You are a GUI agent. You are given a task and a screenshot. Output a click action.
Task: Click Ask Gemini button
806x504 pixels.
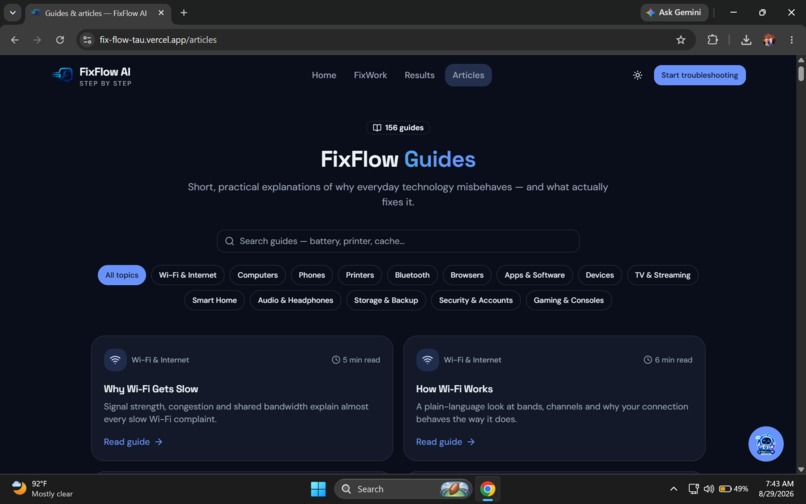[x=674, y=12]
